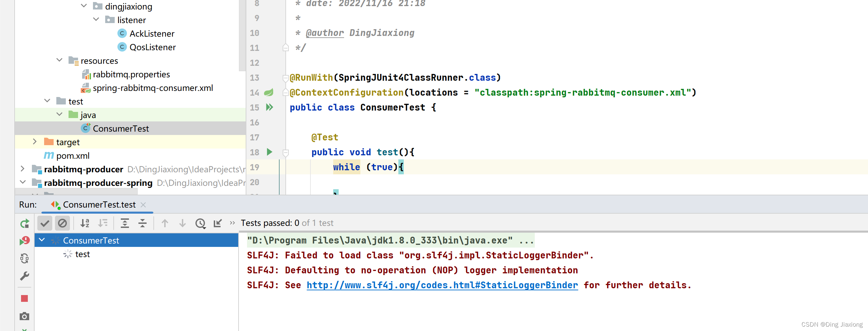Expand all test results
Image resolution: width=868 pixels, height=331 pixels.
pos(125,223)
